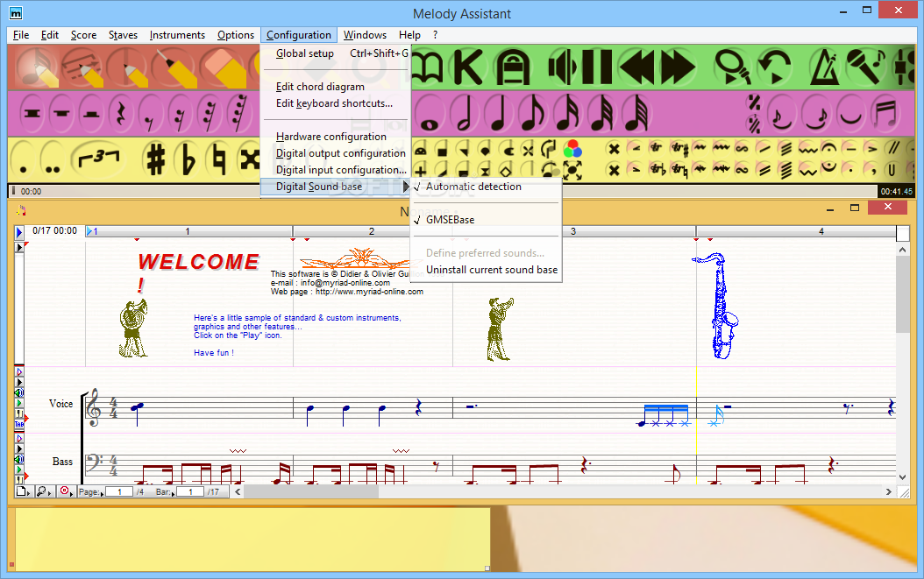Viewport: 924px width, 579px height.
Task: Open the Score menu
Action: click(83, 35)
